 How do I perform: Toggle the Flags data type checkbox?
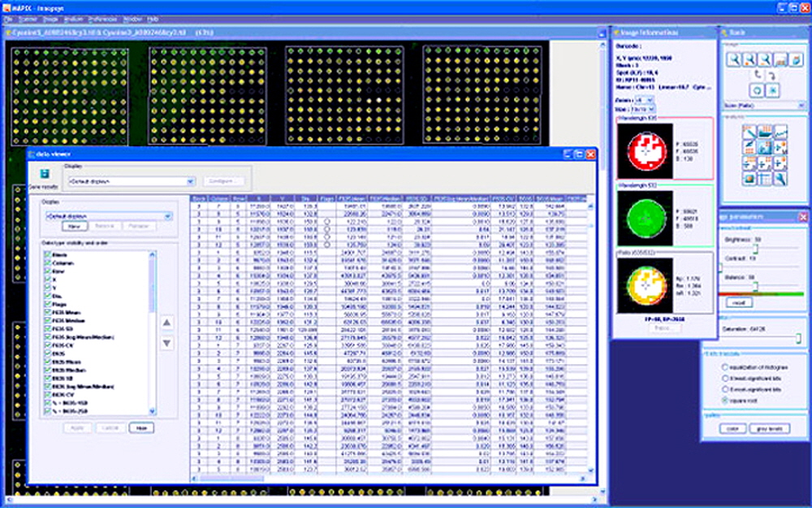(x=48, y=304)
